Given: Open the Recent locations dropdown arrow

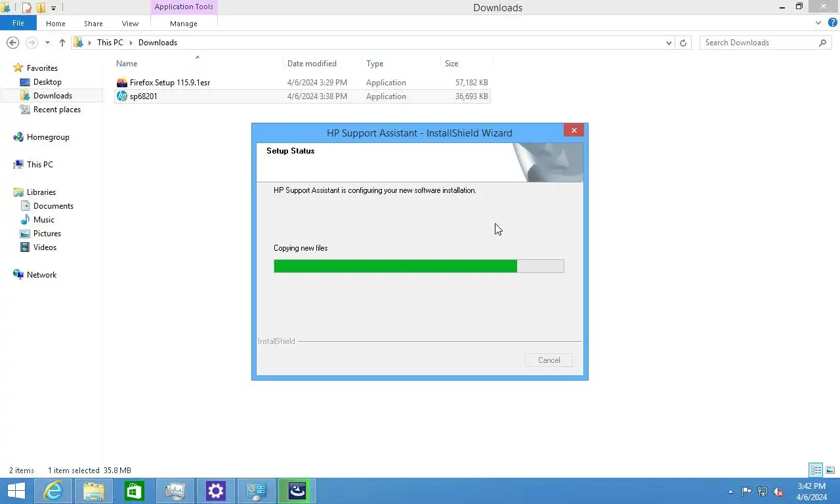Looking at the screenshot, I should (47, 43).
